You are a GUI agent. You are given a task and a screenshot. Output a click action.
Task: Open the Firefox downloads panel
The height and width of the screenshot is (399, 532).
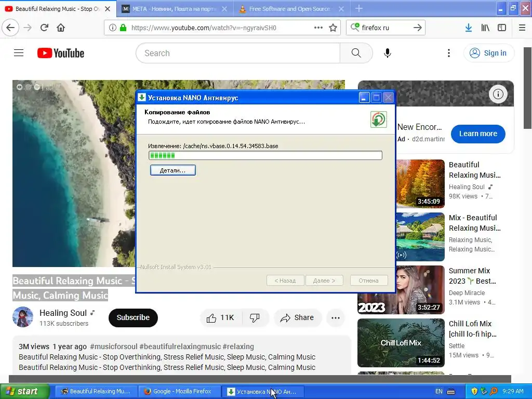(469, 28)
